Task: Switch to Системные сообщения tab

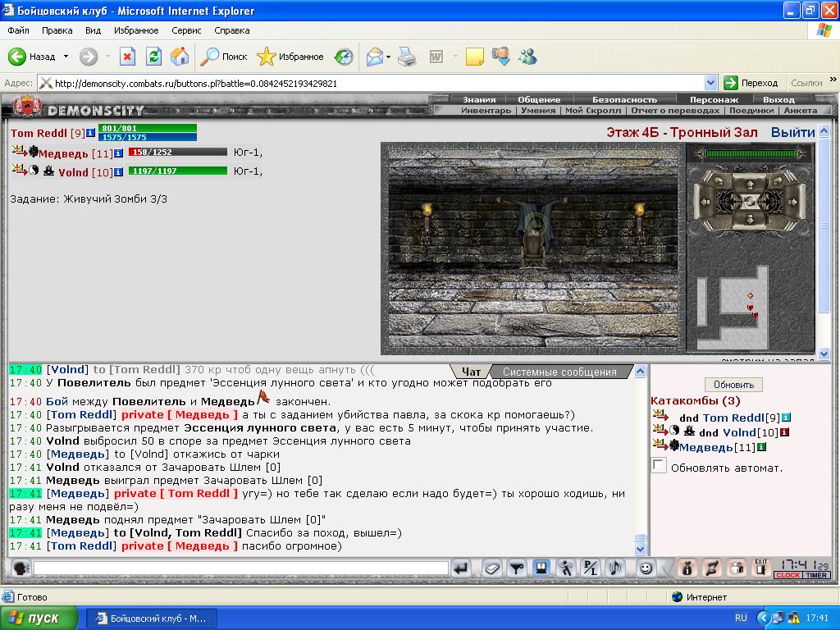Action: pyautogui.click(x=559, y=372)
